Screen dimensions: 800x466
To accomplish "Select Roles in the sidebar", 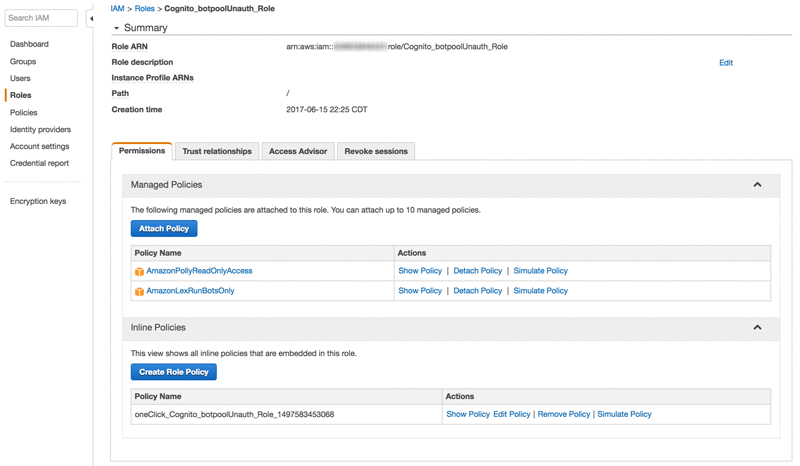I will (20, 95).
